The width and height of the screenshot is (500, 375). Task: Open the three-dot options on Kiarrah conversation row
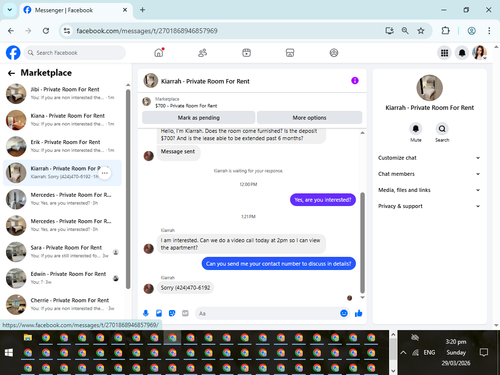pos(105,173)
